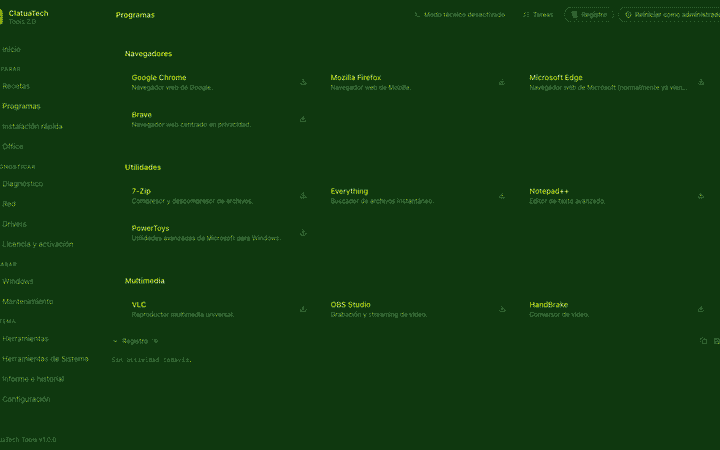The width and height of the screenshot is (720, 450).
Task: Click the Google Chrome program name
Action: pyautogui.click(x=159, y=78)
